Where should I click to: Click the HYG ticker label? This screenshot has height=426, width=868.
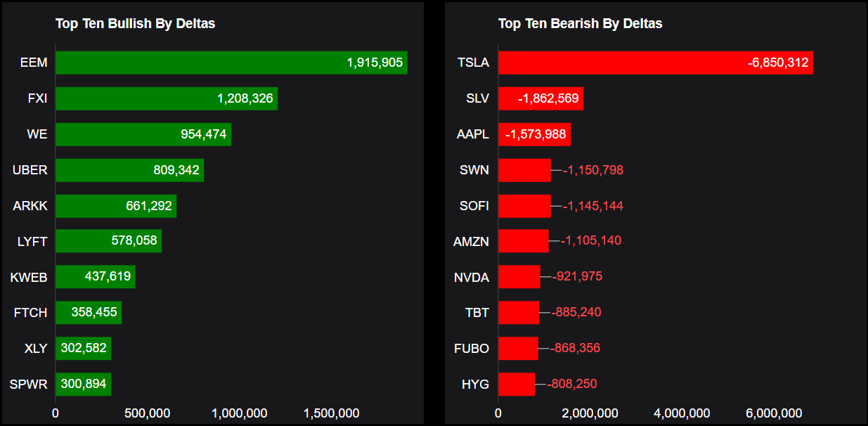click(476, 385)
